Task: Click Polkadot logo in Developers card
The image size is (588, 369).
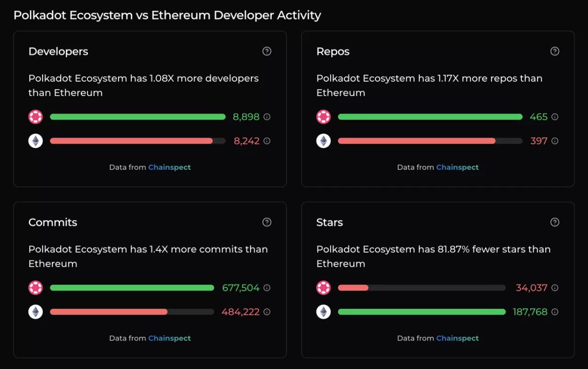Action: pyautogui.click(x=35, y=117)
